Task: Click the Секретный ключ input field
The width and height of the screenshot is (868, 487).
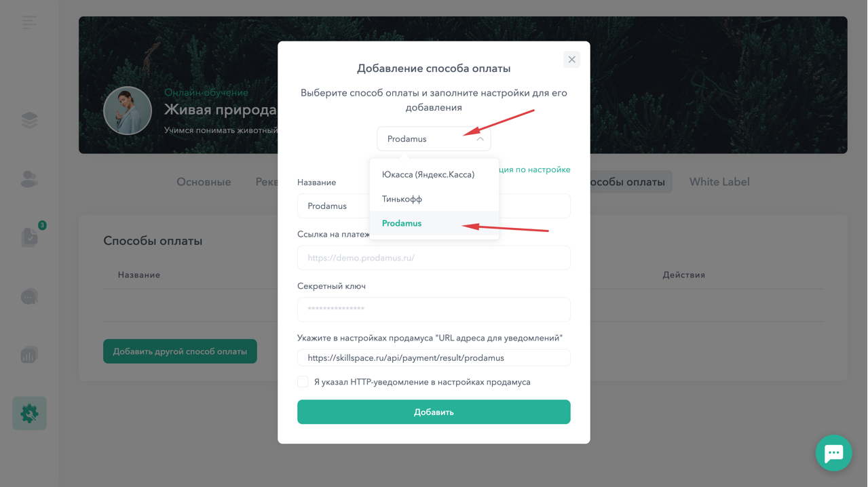Action: (x=434, y=309)
